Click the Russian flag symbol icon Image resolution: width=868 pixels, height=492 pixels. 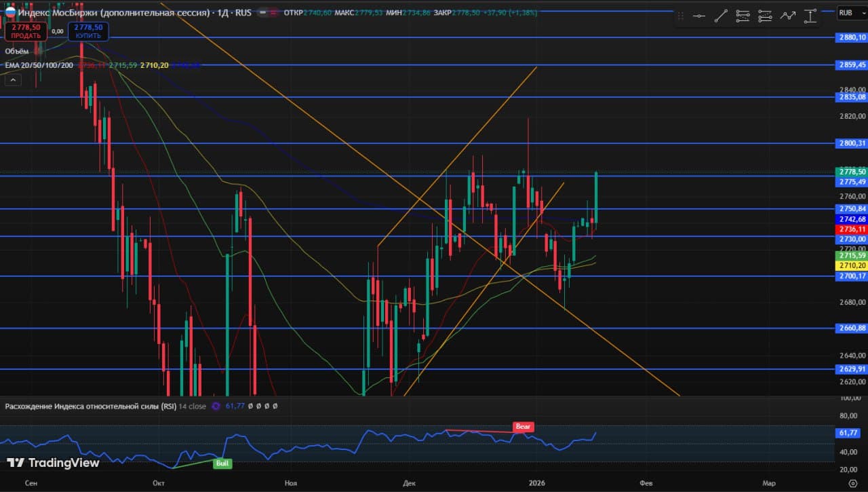(9, 12)
